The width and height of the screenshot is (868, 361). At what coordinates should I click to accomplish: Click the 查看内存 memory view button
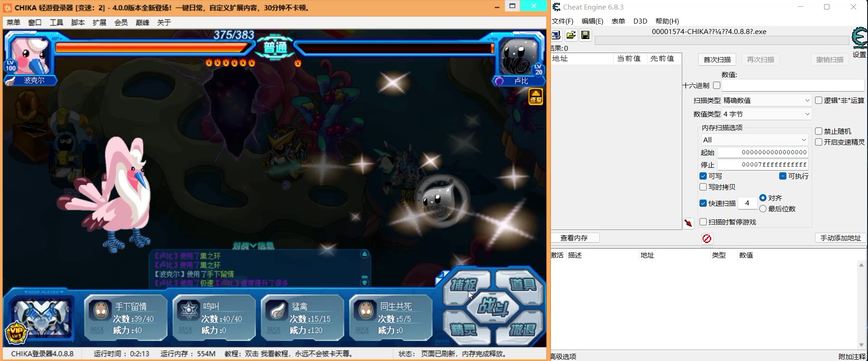coord(574,238)
